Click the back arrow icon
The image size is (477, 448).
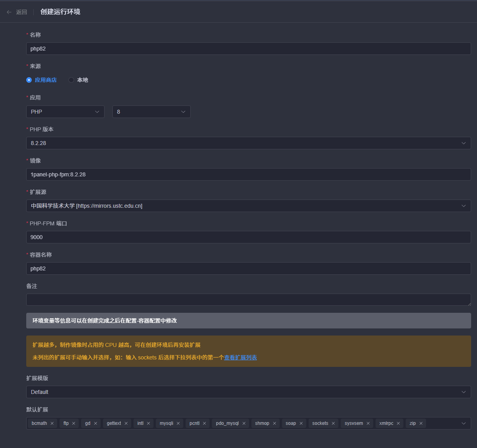coord(9,12)
